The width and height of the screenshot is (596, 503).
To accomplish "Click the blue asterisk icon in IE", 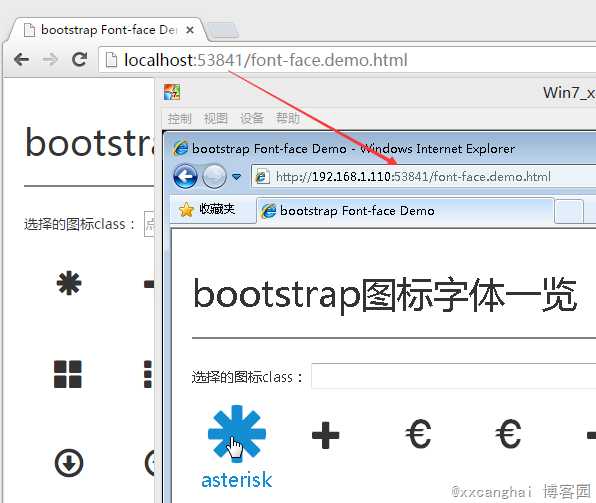I will (x=237, y=433).
